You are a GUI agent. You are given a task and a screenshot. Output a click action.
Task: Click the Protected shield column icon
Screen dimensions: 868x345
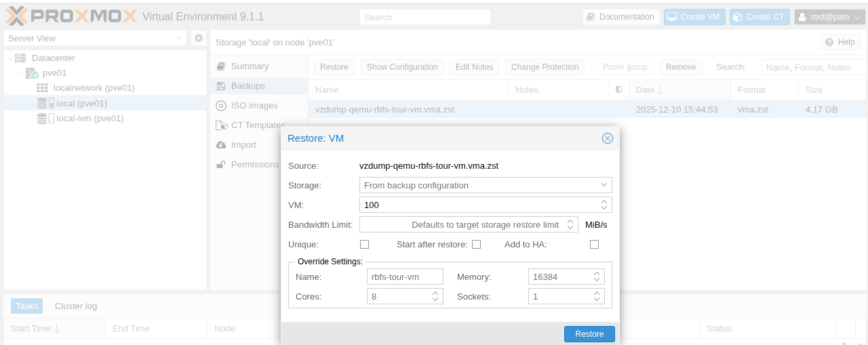[618, 89]
